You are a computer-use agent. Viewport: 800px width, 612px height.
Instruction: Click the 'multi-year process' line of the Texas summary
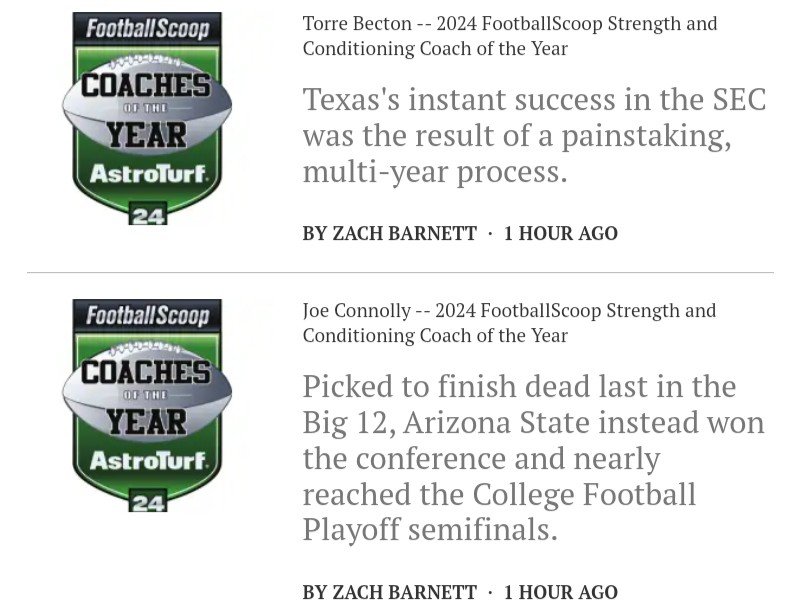tap(435, 172)
